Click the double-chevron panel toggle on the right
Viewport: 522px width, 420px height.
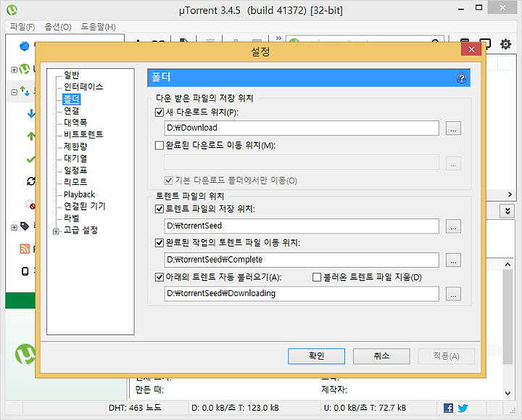[507, 211]
